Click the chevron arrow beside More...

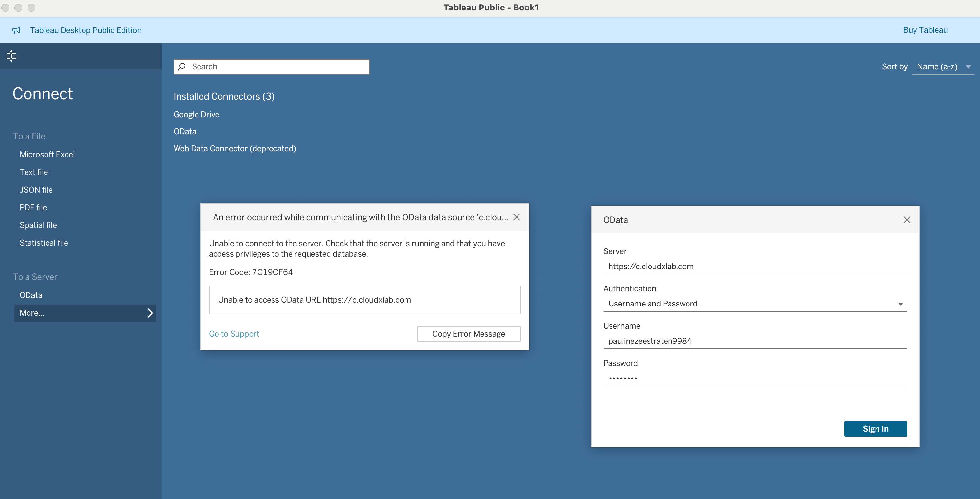pos(150,313)
